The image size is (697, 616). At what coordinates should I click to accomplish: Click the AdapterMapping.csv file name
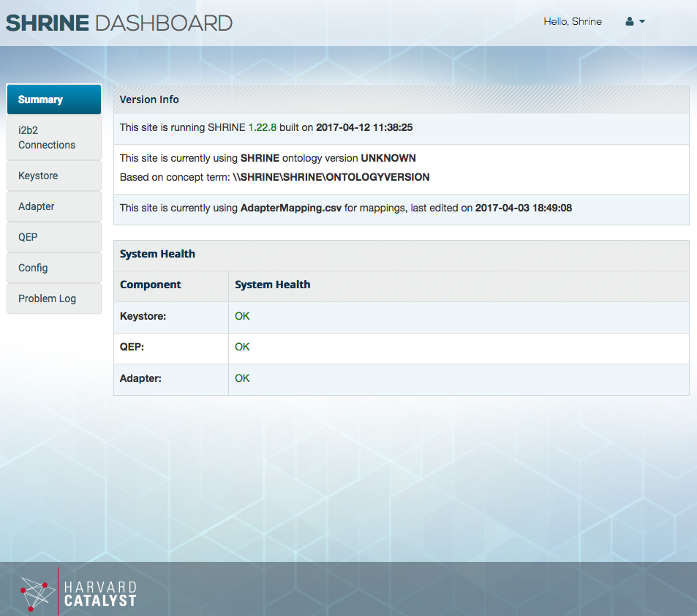click(290, 209)
